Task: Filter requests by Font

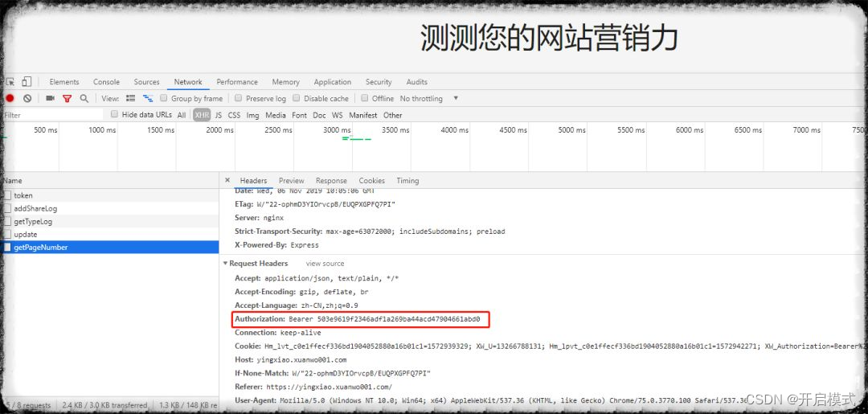Action: point(300,115)
